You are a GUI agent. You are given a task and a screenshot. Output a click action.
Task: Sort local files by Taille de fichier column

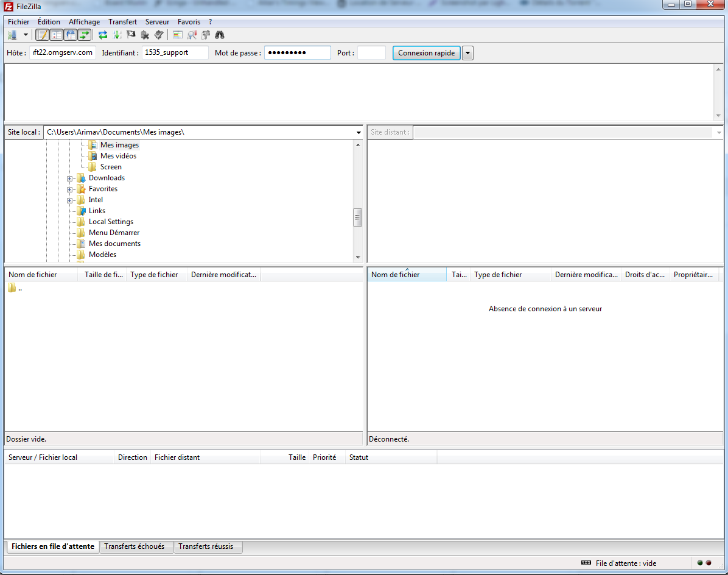click(x=103, y=275)
